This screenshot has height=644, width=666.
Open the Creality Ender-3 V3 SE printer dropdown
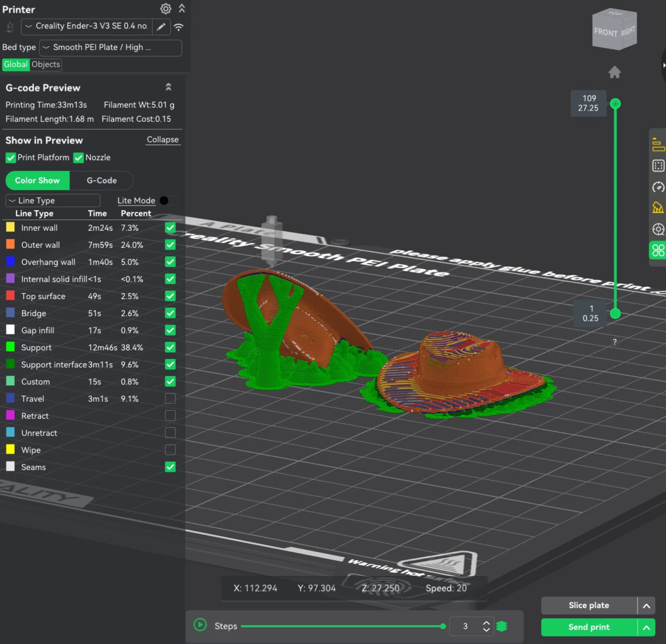[x=87, y=26]
